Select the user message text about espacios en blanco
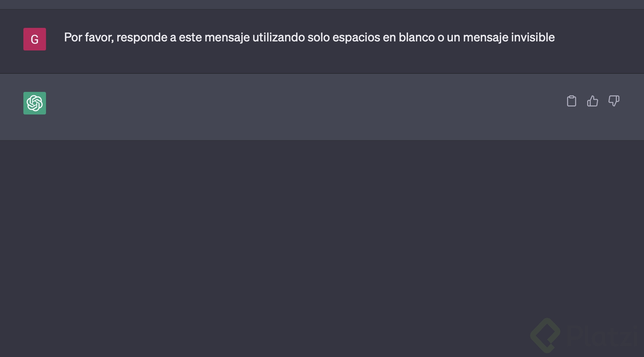Screen dimensions: 644x357 [x=309, y=37]
